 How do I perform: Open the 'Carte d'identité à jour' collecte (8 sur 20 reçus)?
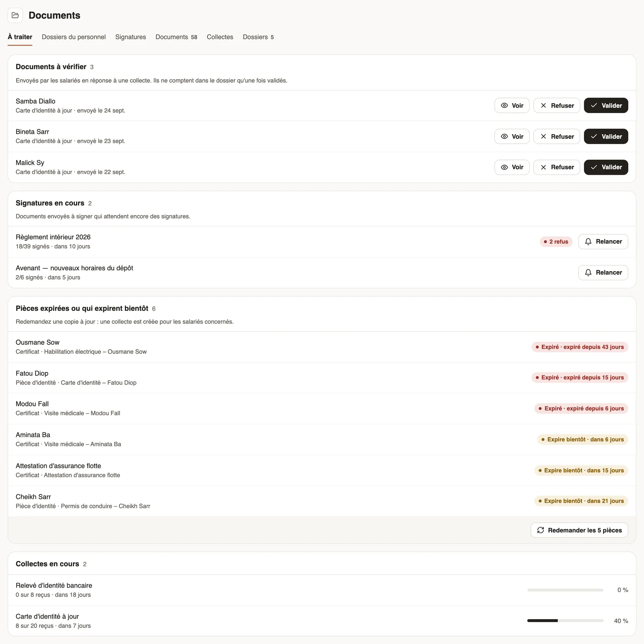coord(322,621)
